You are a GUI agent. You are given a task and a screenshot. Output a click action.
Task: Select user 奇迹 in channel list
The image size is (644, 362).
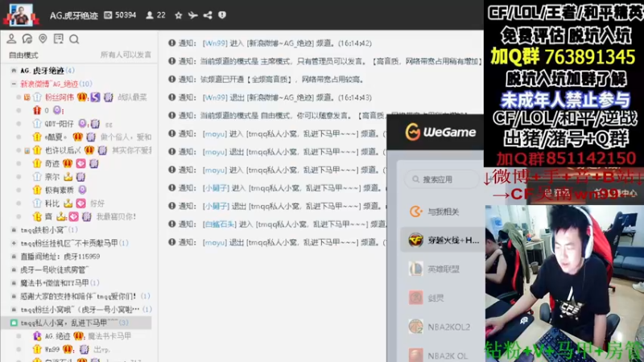(52, 163)
